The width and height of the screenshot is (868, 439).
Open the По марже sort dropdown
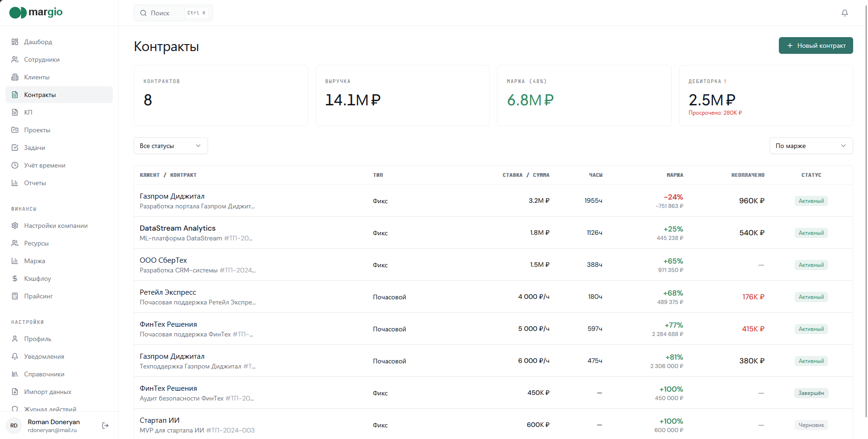[x=811, y=146]
